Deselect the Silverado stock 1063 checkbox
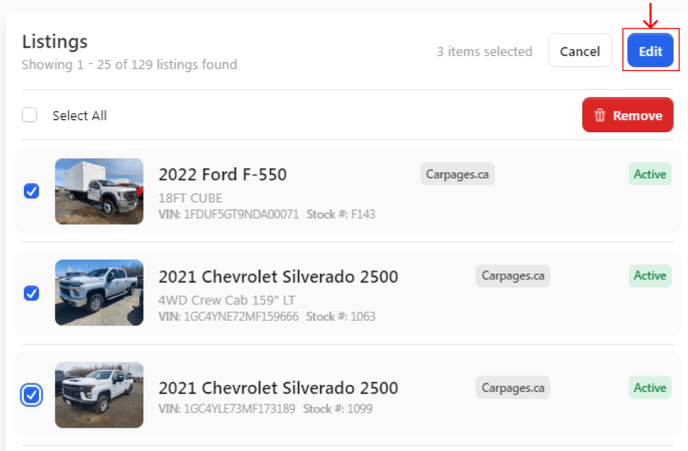 tap(31, 293)
